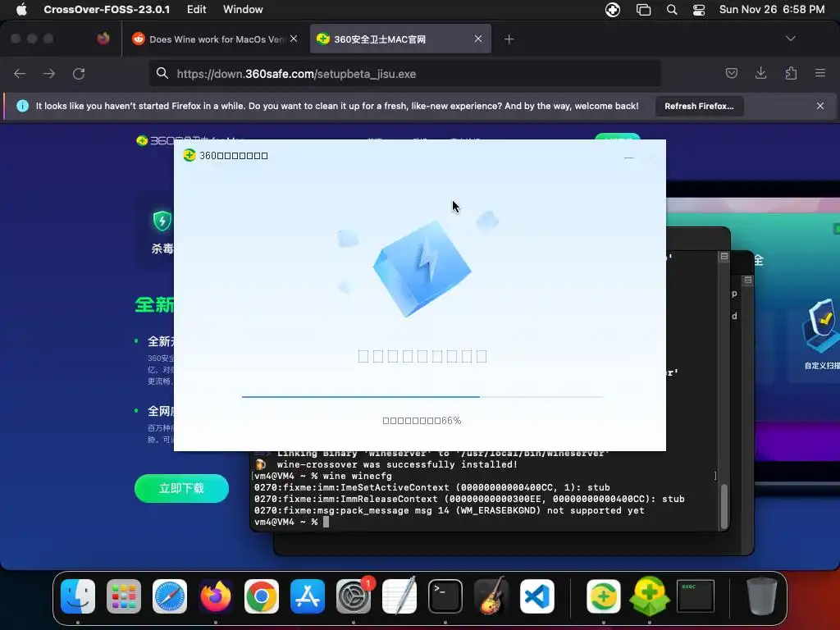
Task: Click 'wine-crossover was successfully installed!' line
Action: point(397,464)
